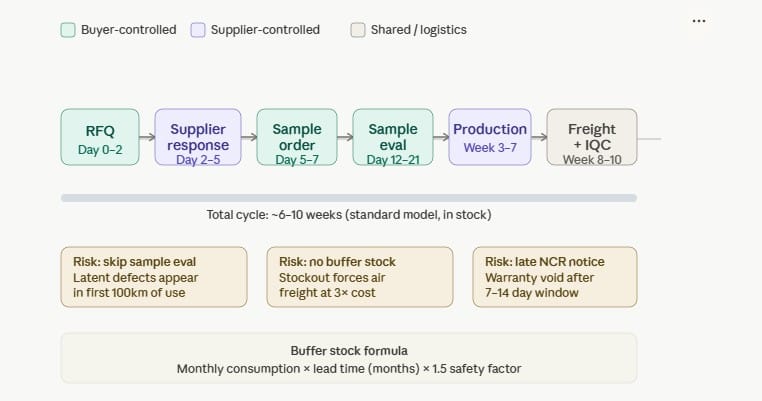
Task: Click the arrow between RFQ and Supplier response
Action: 147,138
